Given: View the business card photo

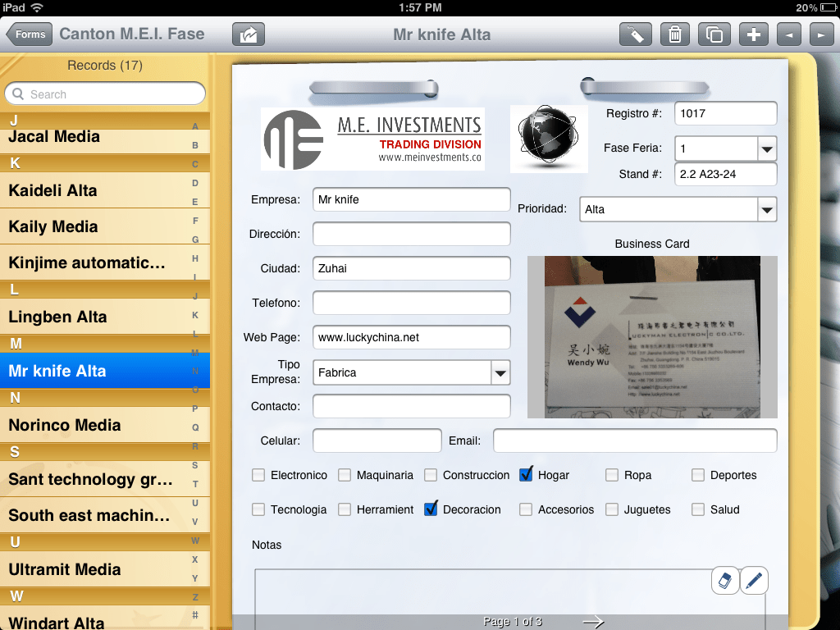Looking at the screenshot, I should point(651,336).
